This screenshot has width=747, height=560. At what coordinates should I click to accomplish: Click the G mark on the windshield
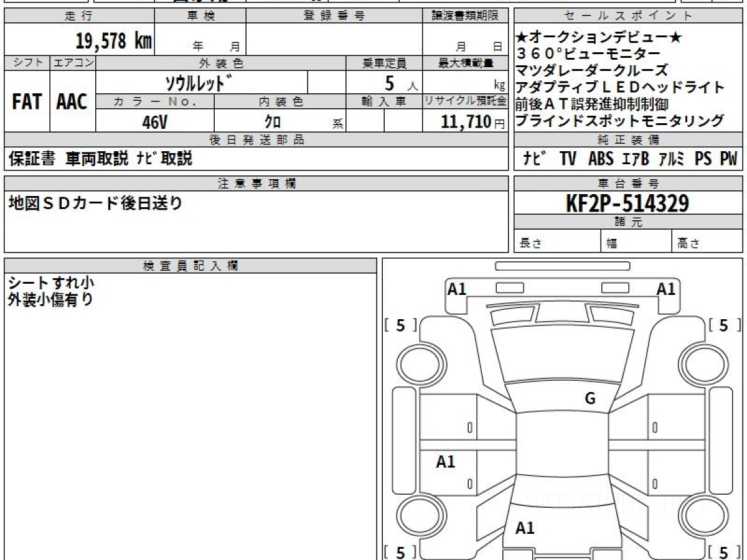pyautogui.click(x=590, y=399)
